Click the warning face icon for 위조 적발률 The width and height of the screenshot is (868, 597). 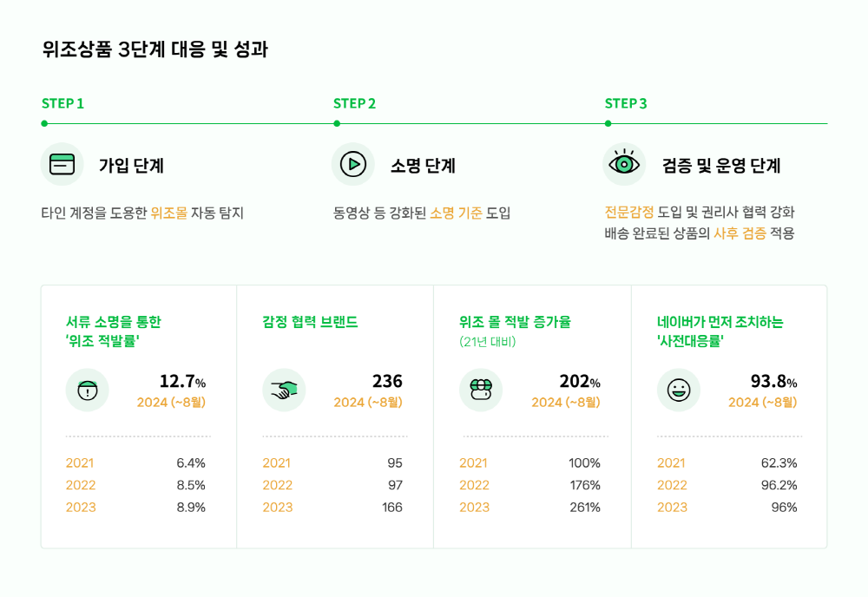(88, 390)
